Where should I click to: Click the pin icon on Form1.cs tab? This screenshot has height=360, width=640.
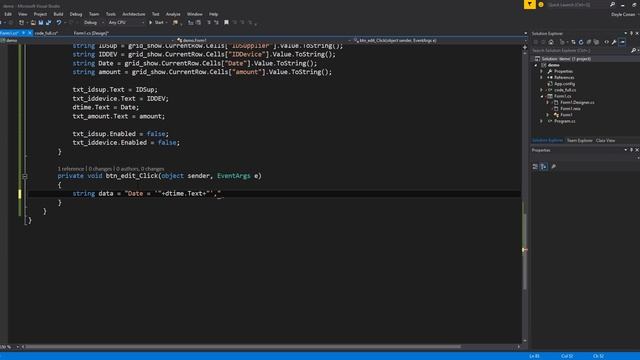(24, 33)
